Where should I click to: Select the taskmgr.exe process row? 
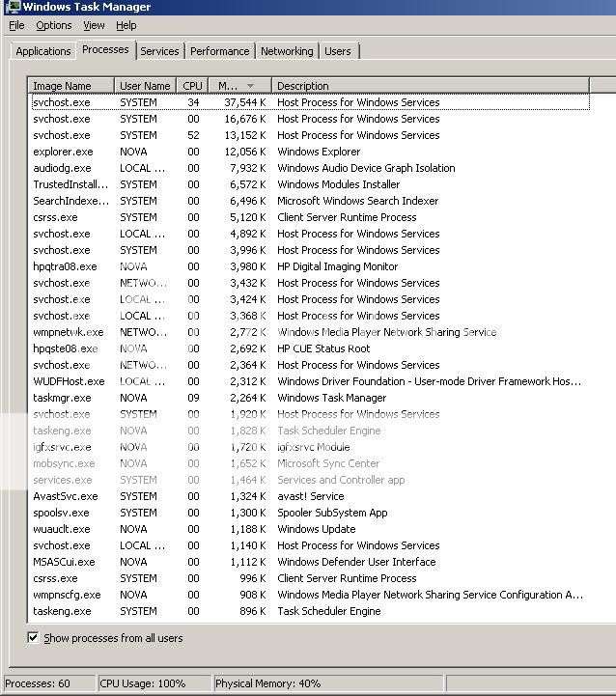[x=311, y=398]
